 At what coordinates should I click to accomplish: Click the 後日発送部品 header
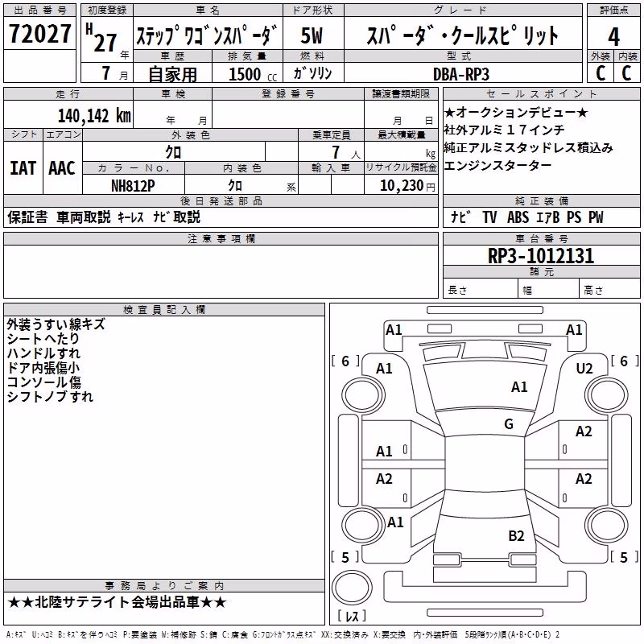[221, 200]
